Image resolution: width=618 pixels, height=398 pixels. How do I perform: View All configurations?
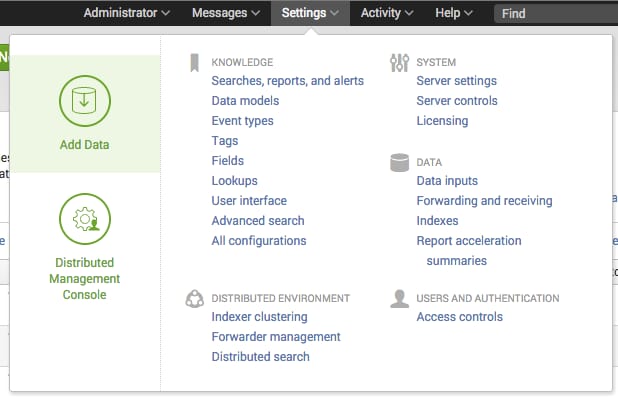(x=259, y=241)
